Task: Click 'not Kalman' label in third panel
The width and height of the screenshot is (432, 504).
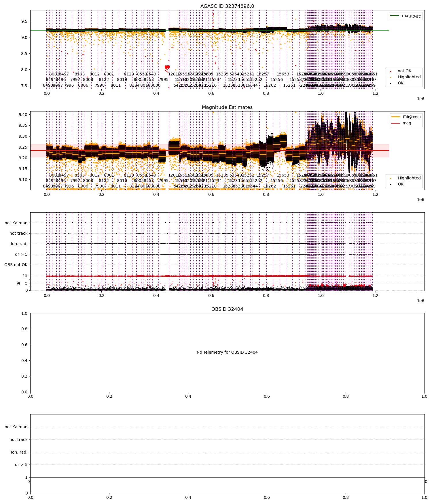Action: [x=16, y=223]
